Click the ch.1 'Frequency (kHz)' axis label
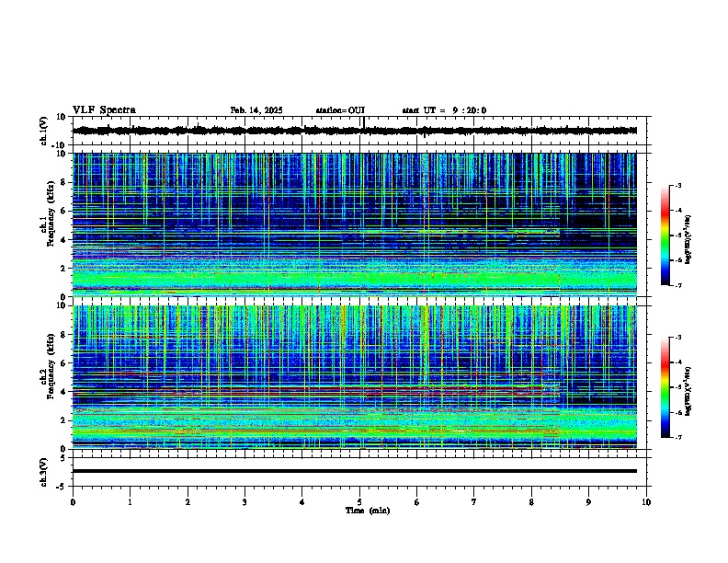 [x=51, y=214]
